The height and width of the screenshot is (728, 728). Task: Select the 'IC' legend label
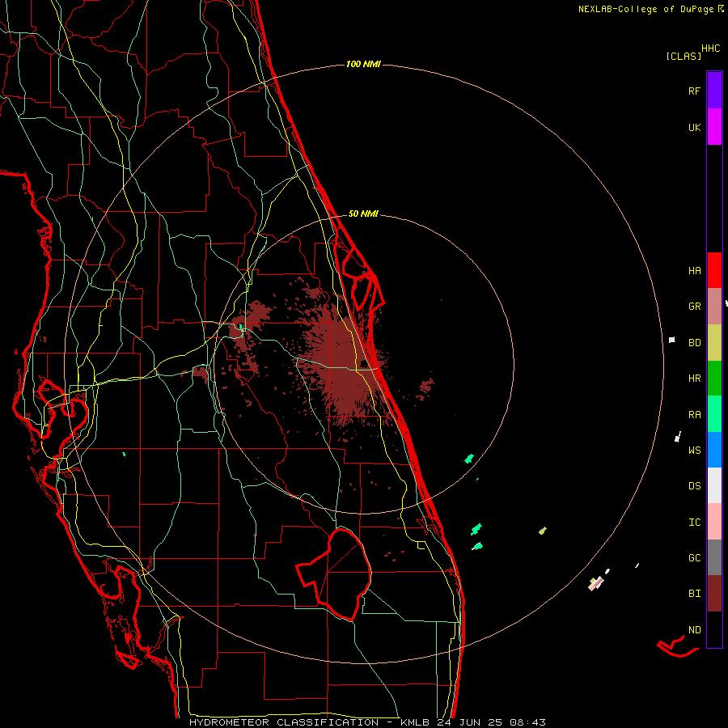[694, 523]
